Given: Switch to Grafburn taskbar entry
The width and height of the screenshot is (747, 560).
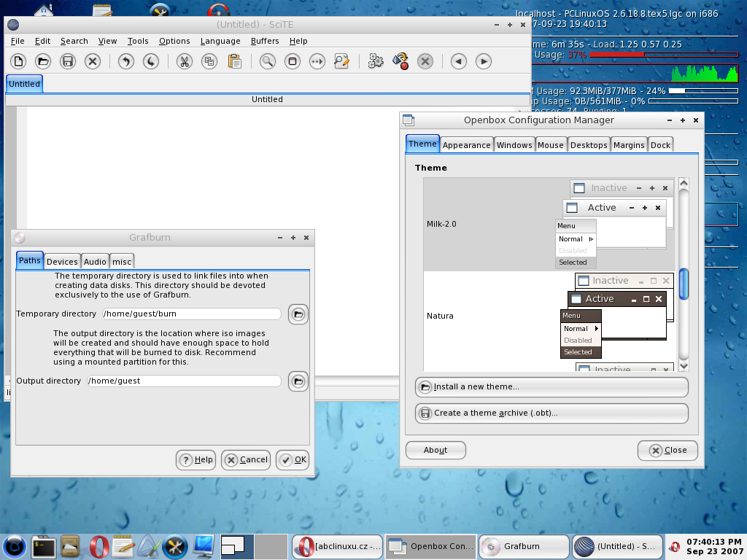Looking at the screenshot, I should tap(524, 547).
